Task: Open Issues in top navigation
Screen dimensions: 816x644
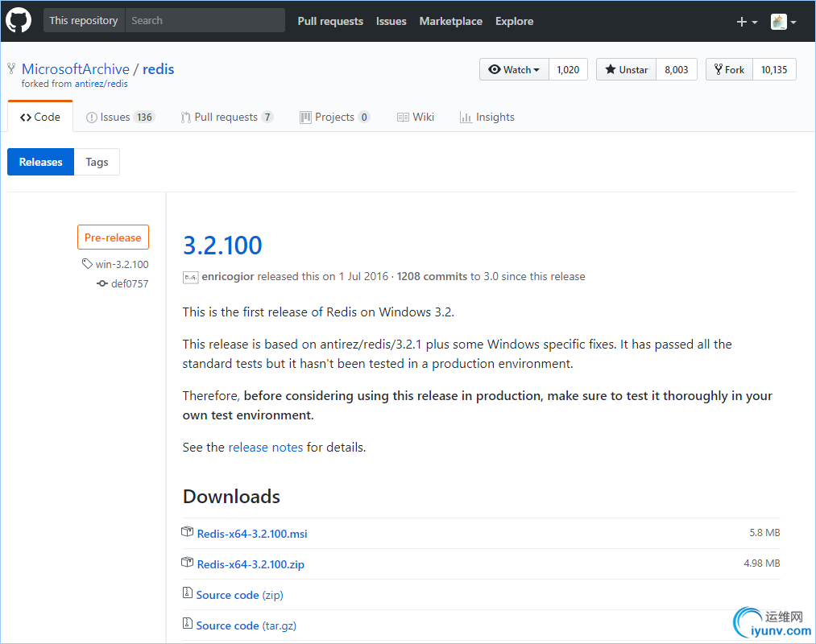Action: pos(391,21)
